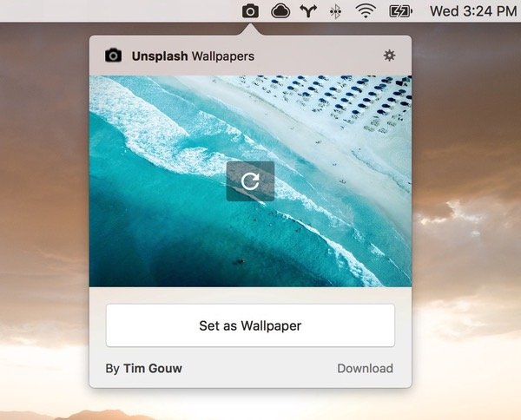
Task: Click the Unsplash Wallpapers title text
Action: 193,56
